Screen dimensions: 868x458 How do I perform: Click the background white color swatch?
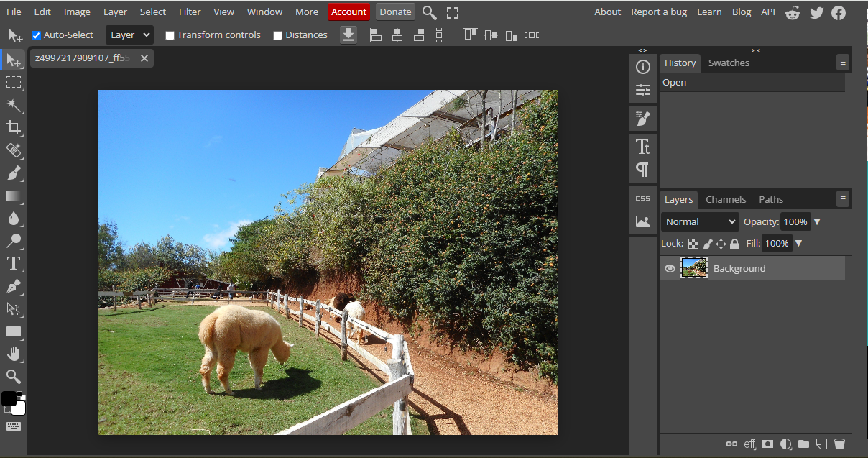[19, 408]
